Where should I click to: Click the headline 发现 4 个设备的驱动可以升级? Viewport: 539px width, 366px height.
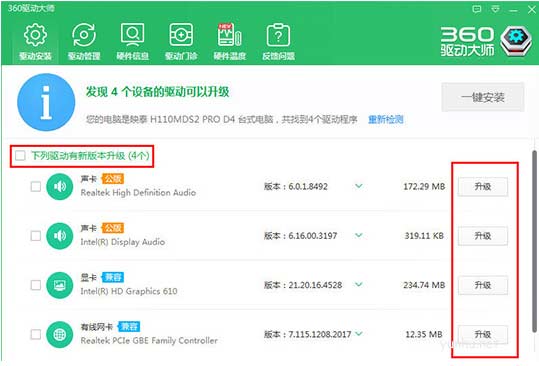point(157,92)
